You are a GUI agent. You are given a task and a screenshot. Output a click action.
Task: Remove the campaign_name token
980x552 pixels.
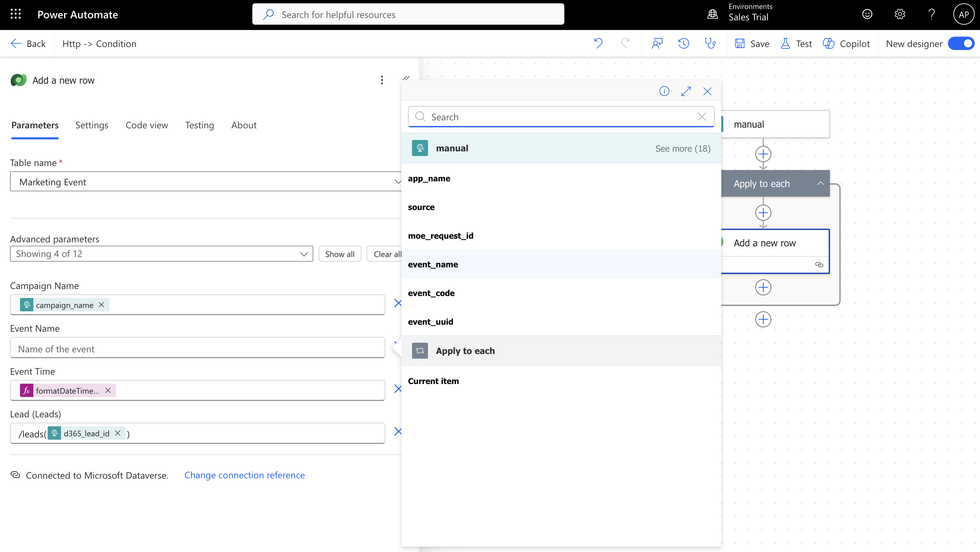coord(101,305)
